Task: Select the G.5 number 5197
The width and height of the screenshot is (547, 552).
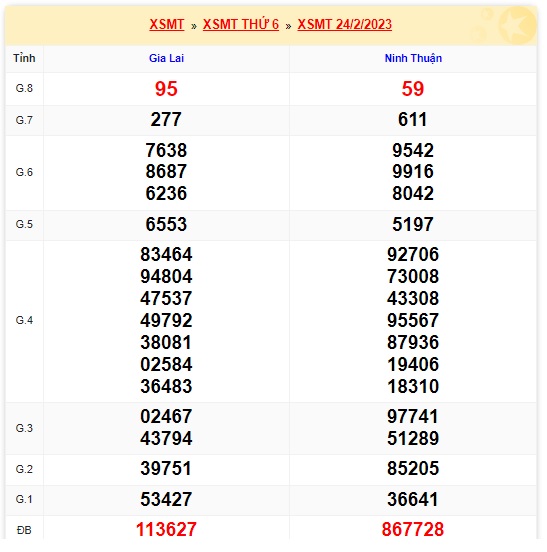Action: tap(413, 224)
